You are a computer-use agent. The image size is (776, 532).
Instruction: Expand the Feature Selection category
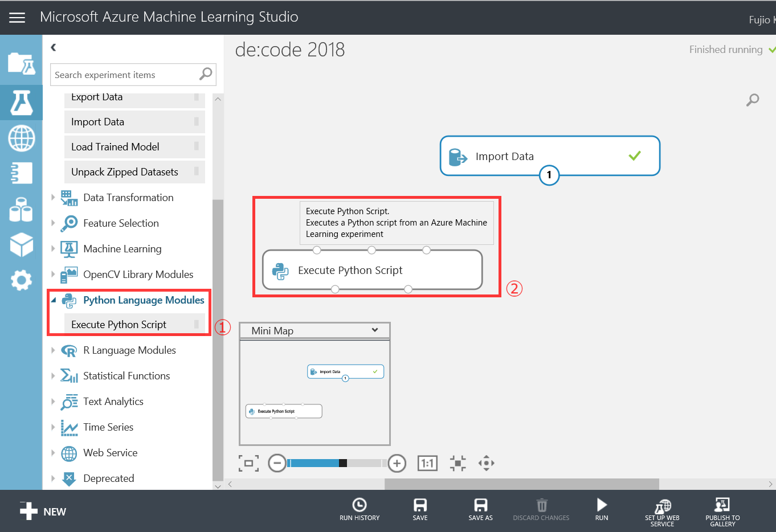(54, 223)
